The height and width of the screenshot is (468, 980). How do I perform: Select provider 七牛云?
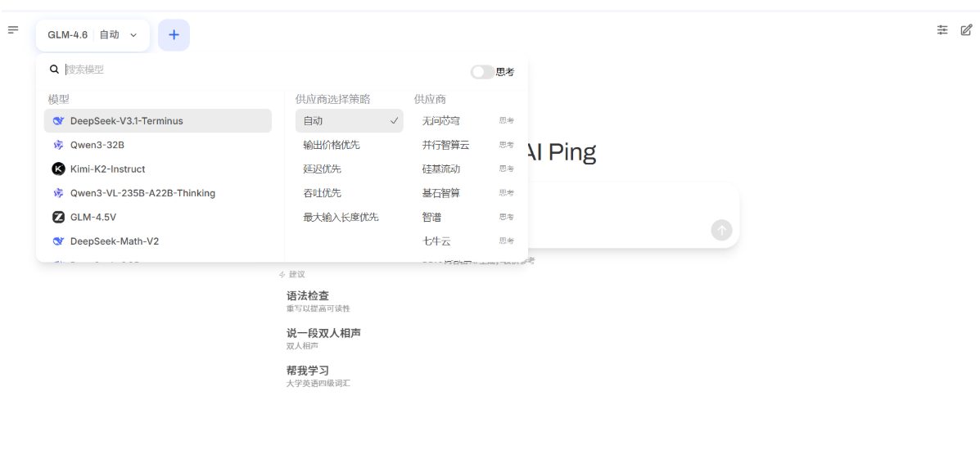click(x=436, y=241)
